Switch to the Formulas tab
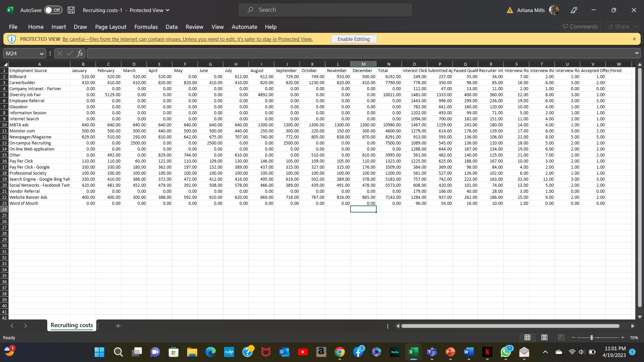The image size is (644, 362). 146,27
